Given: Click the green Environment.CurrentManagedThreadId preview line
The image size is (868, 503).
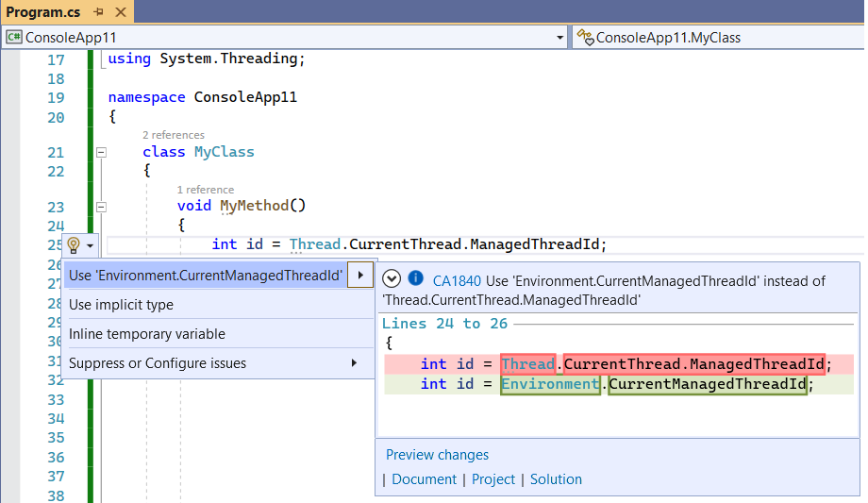Looking at the screenshot, I should click(618, 384).
